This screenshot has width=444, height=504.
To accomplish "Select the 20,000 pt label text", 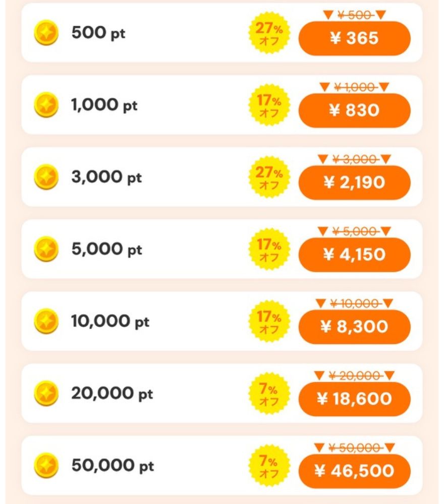I will click(x=112, y=394).
